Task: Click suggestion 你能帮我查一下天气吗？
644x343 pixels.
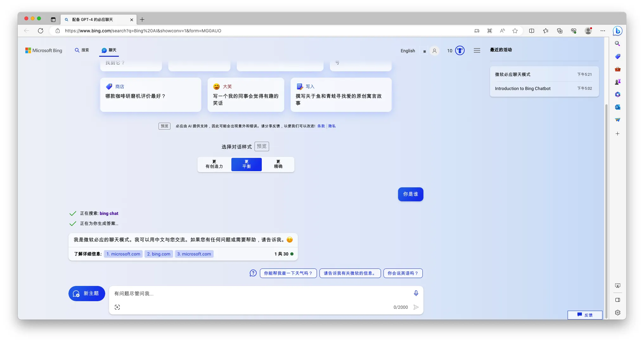Action: pyautogui.click(x=288, y=273)
